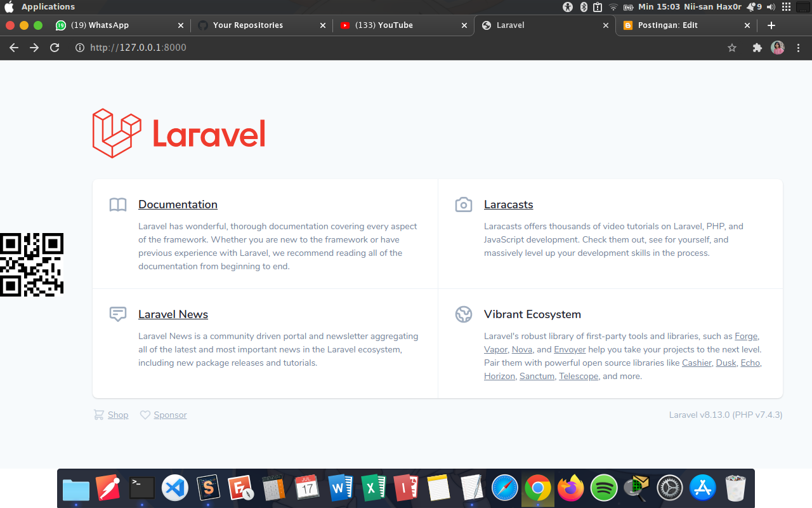Click the Laravel logo
Screen dimensions: 812x508
(x=179, y=133)
